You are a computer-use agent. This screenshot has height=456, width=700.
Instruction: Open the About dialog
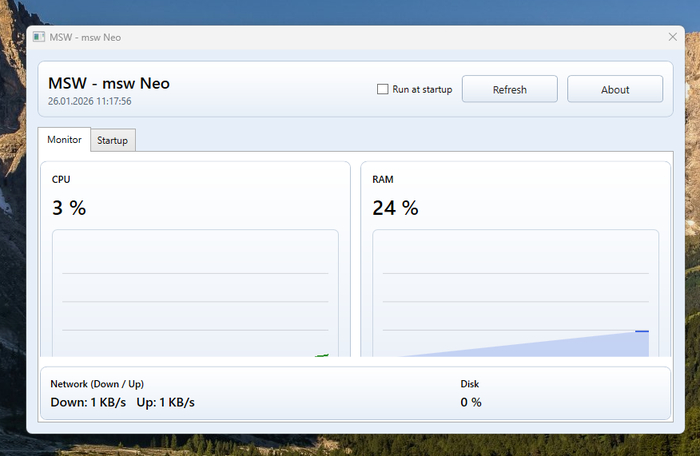tap(615, 89)
